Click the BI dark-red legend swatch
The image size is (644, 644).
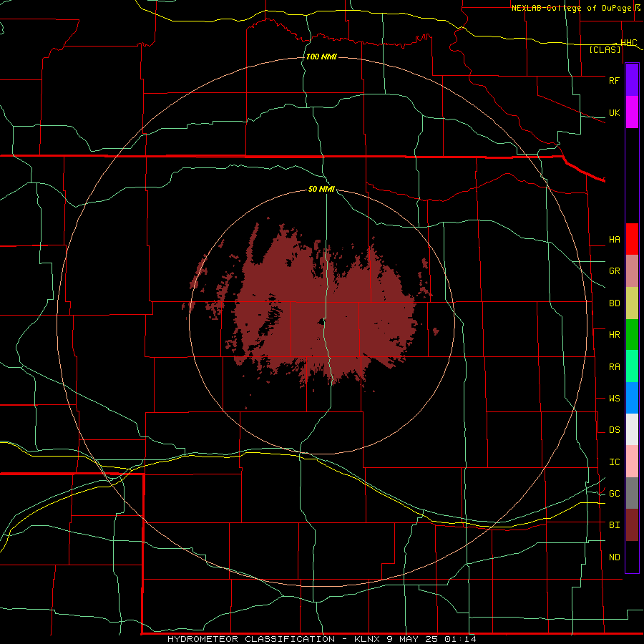(632, 525)
